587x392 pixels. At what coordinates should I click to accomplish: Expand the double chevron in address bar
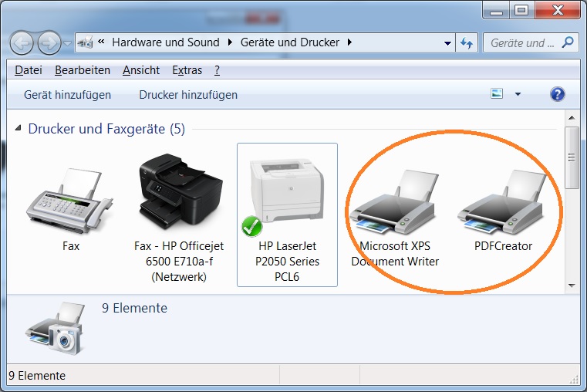(x=101, y=42)
